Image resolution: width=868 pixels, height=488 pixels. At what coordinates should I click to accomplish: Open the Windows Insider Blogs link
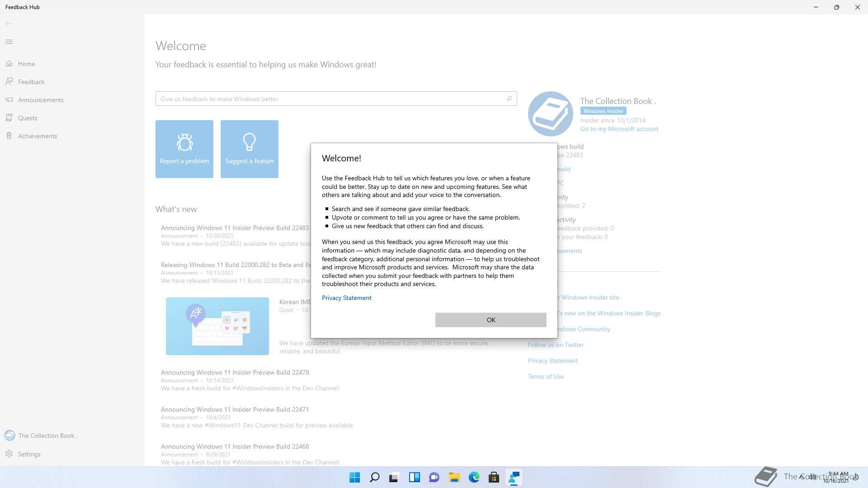609,313
